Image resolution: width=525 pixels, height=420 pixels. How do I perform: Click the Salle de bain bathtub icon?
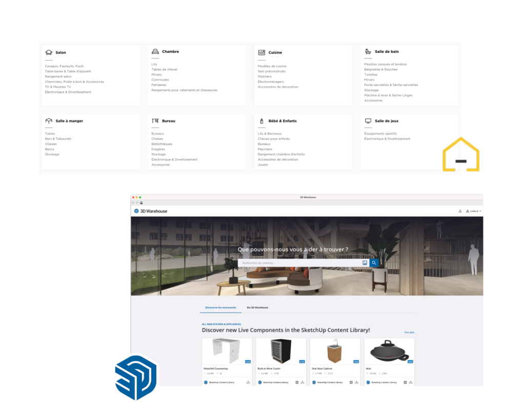click(368, 51)
